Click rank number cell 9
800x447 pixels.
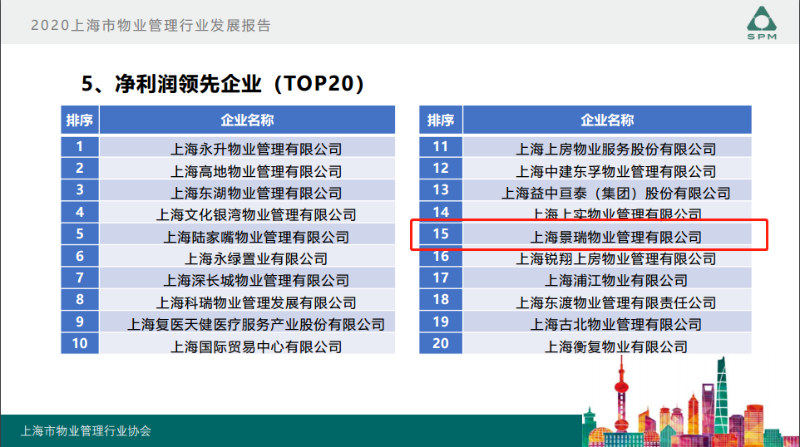[x=80, y=322]
